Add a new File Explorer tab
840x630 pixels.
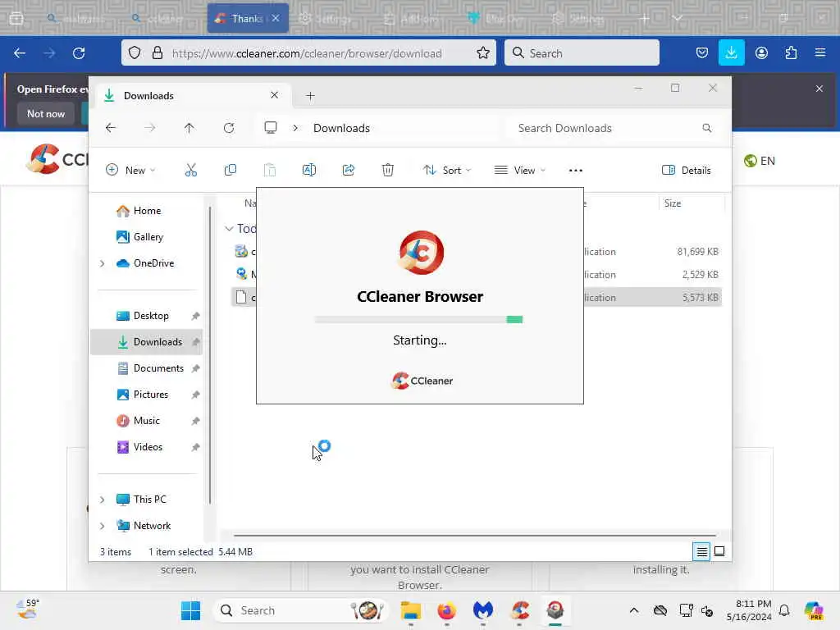coord(310,96)
